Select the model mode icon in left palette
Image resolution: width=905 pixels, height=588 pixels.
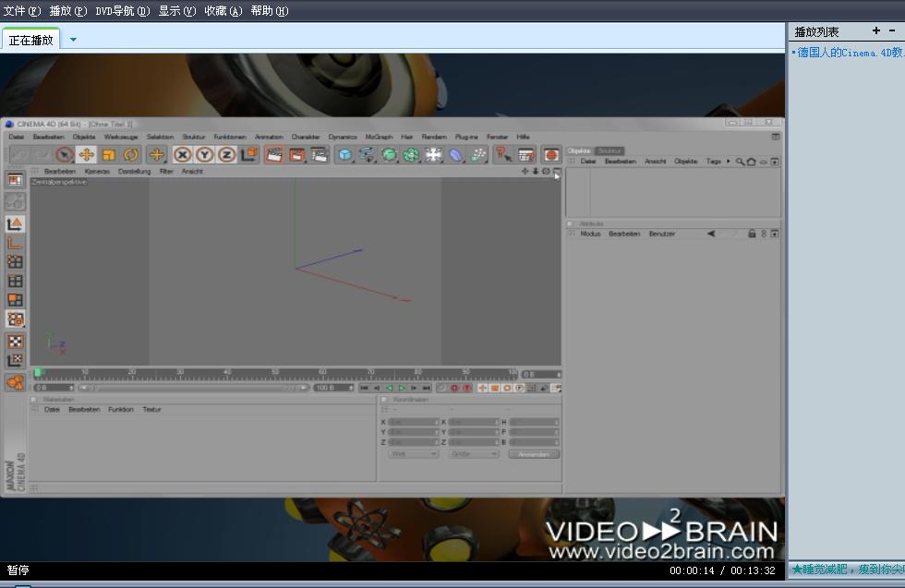pos(15,223)
